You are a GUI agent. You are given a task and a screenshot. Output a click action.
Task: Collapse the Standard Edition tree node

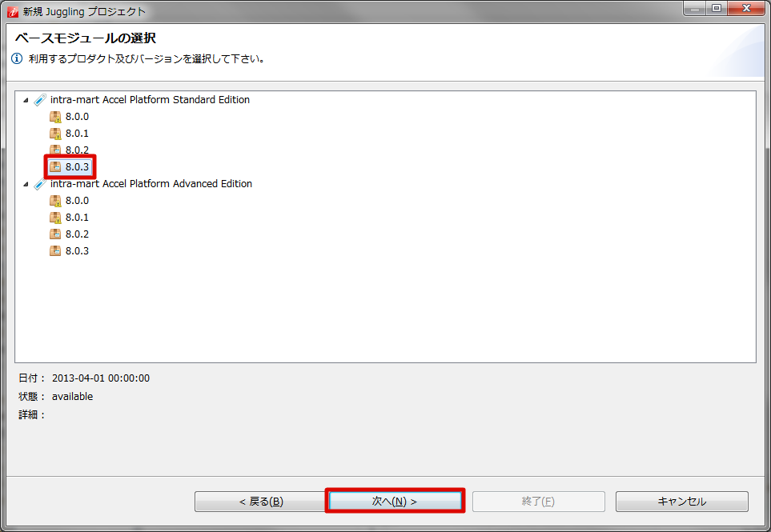[x=26, y=100]
